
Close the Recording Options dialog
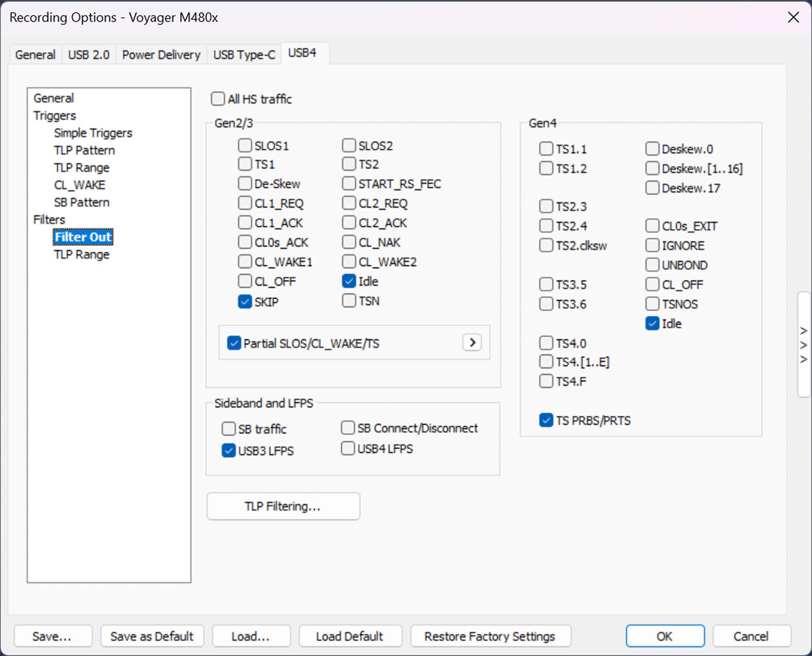coord(793,17)
